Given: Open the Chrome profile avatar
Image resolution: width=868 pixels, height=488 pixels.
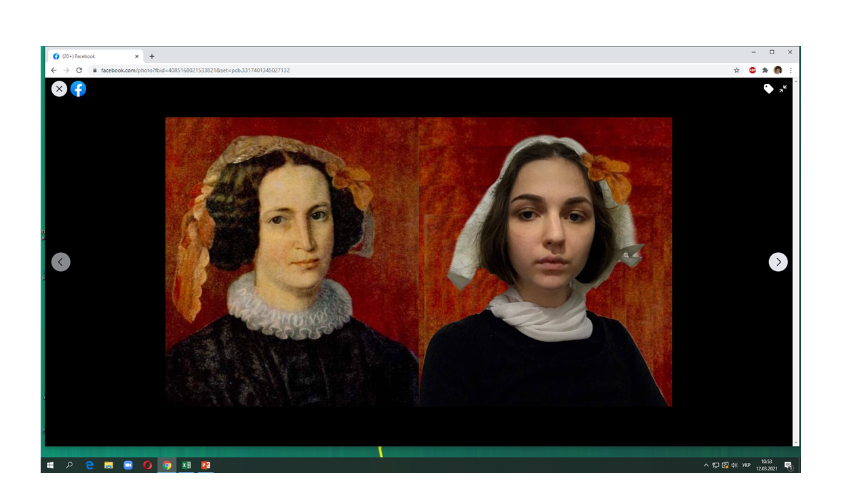Looking at the screenshot, I should tap(778, 70).
